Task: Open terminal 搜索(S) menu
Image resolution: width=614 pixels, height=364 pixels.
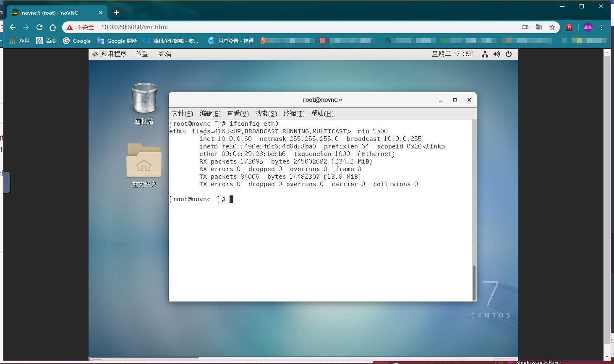Action: tap(267, 114)
